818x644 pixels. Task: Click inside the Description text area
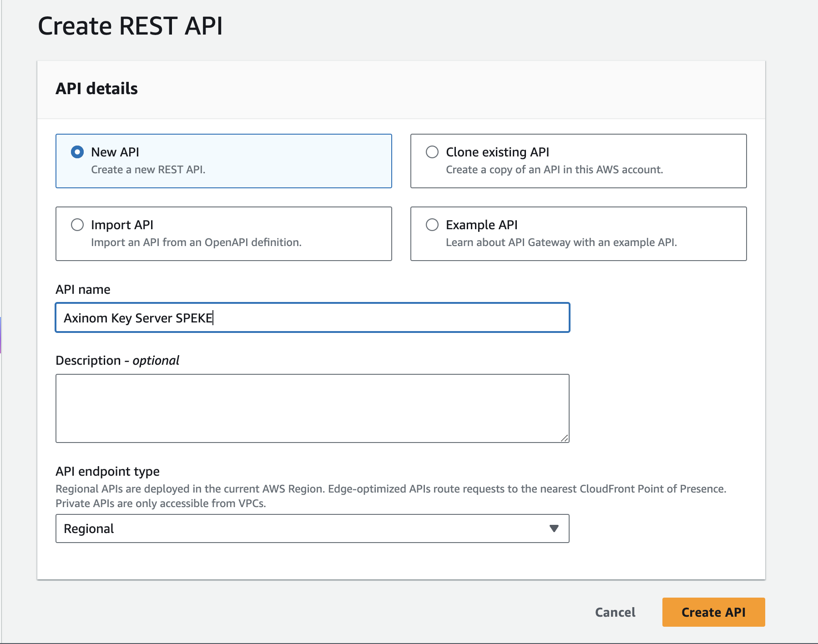(x=312, y=408)
